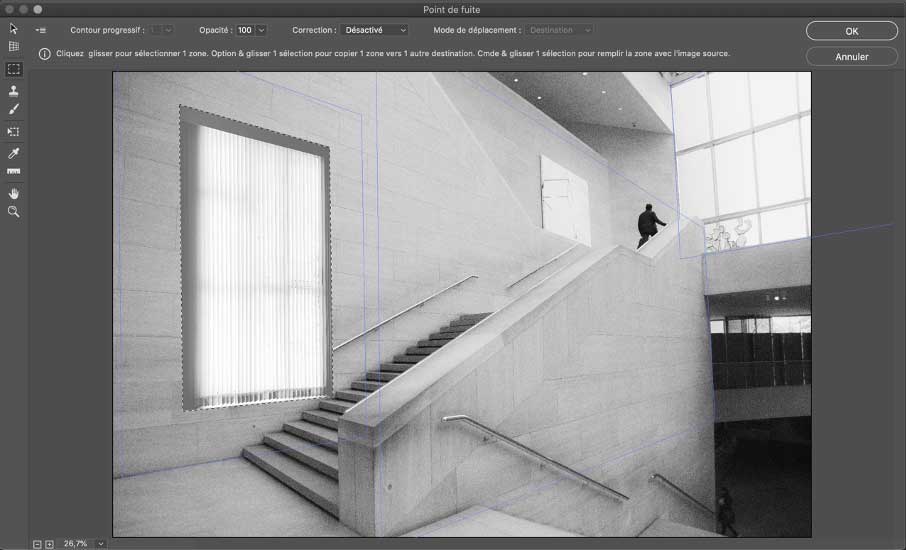Click the Mode de déplacement label
906x550 pixels.
tap(477, 30)
